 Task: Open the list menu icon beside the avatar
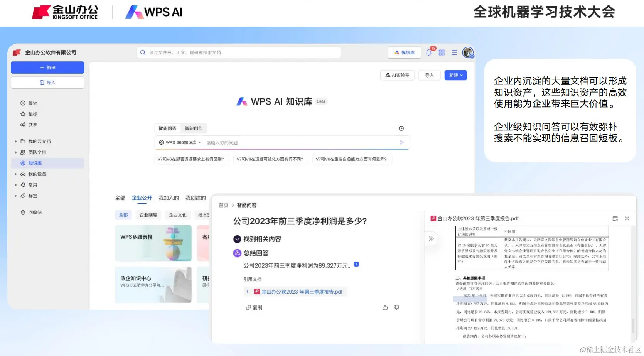[x=454, y=52]
